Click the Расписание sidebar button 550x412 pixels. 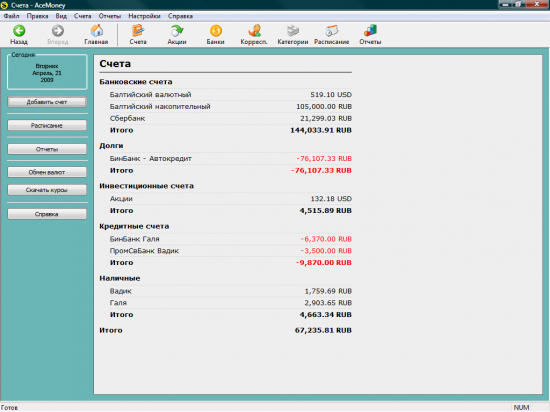click(x=47, y=126)
